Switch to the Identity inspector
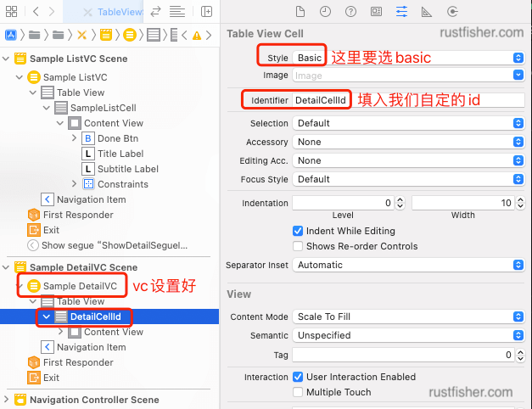This screenshot has height=409, width=532. [376, 12]
